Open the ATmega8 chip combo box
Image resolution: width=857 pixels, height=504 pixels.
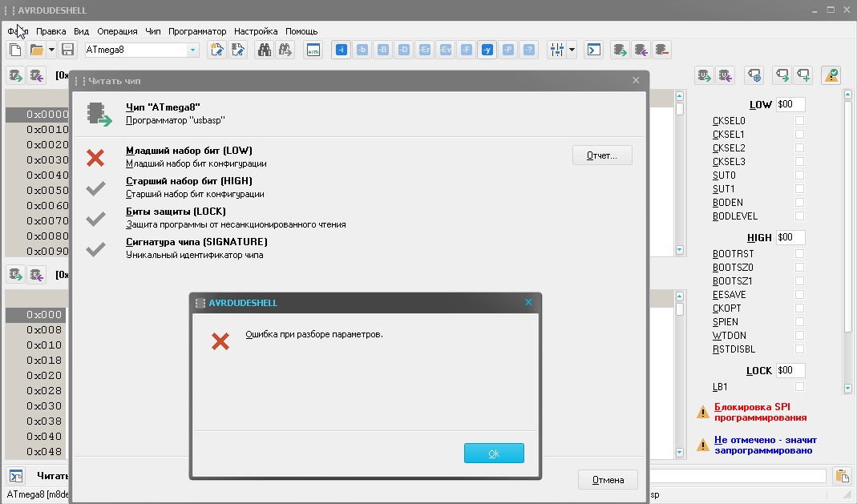click(x=141, y=50)
